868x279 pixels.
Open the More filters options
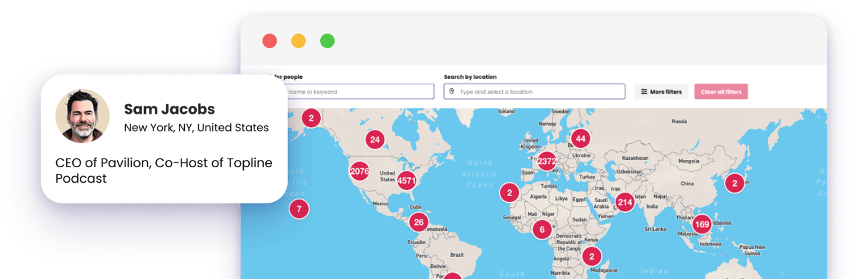click(x=661, y=92)
